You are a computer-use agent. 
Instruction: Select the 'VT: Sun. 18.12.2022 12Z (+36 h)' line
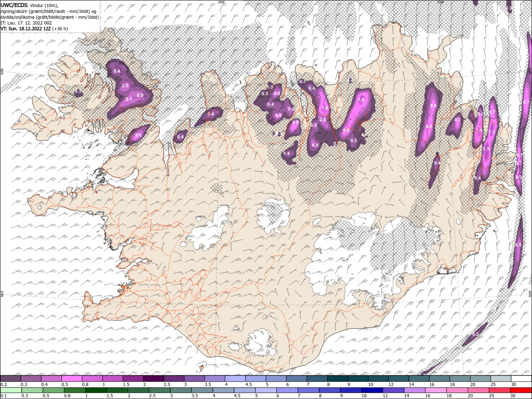pos(34,29)
